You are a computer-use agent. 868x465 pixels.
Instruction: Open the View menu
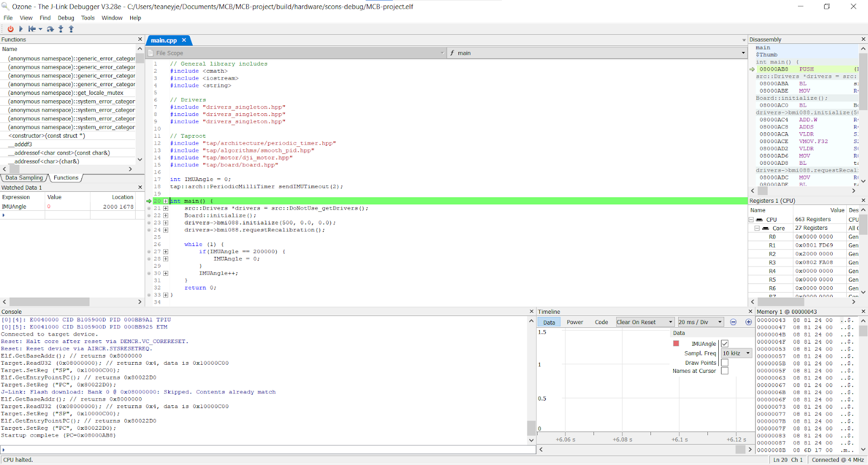coord(26,18)
